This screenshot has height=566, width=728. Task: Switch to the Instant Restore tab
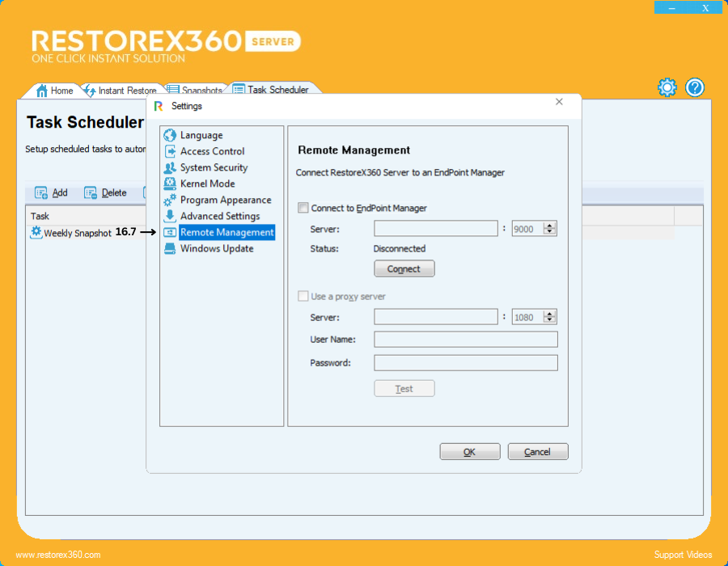(x=121, y=91)
